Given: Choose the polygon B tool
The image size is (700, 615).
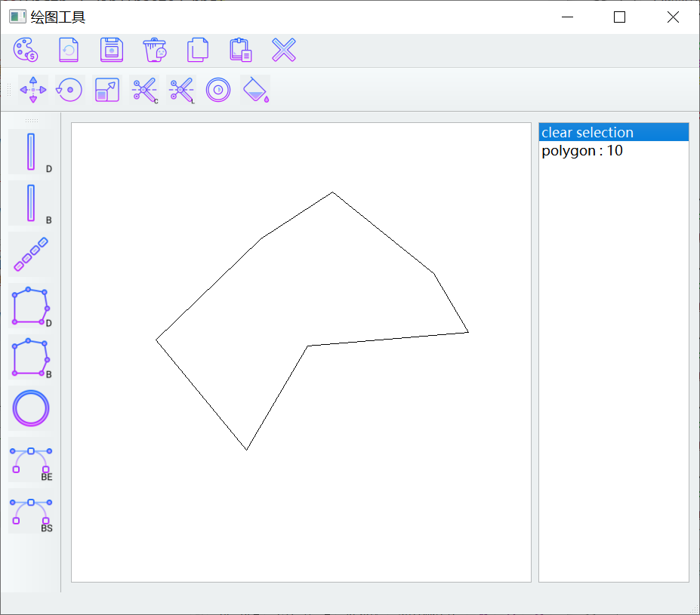Looking at the screenshot, I should coord(31,357).
